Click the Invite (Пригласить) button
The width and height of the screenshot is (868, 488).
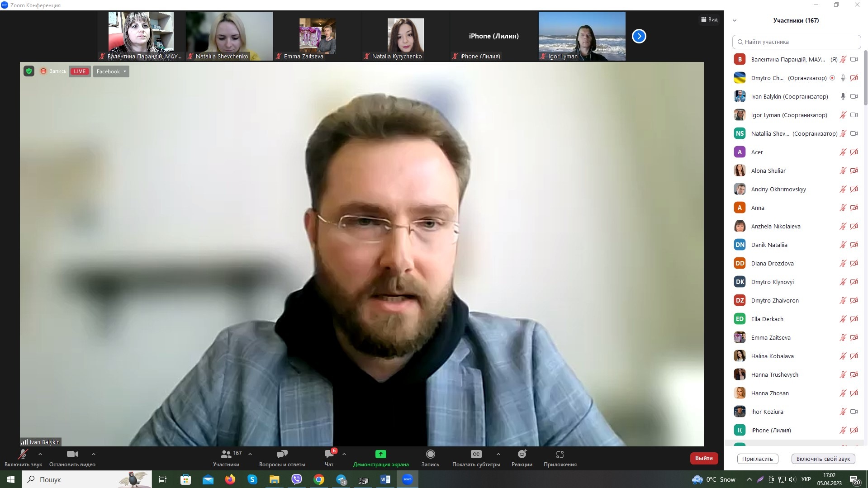click(757, 459)
